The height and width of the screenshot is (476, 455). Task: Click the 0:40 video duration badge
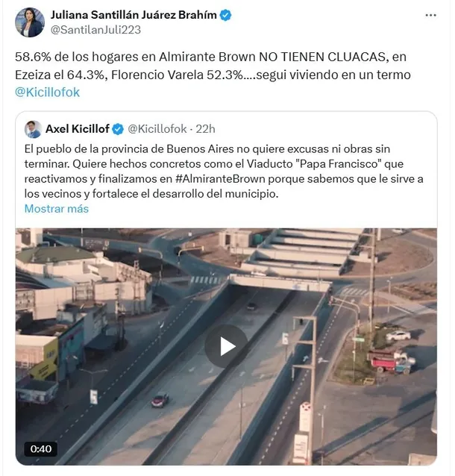(x=41, y=448)
